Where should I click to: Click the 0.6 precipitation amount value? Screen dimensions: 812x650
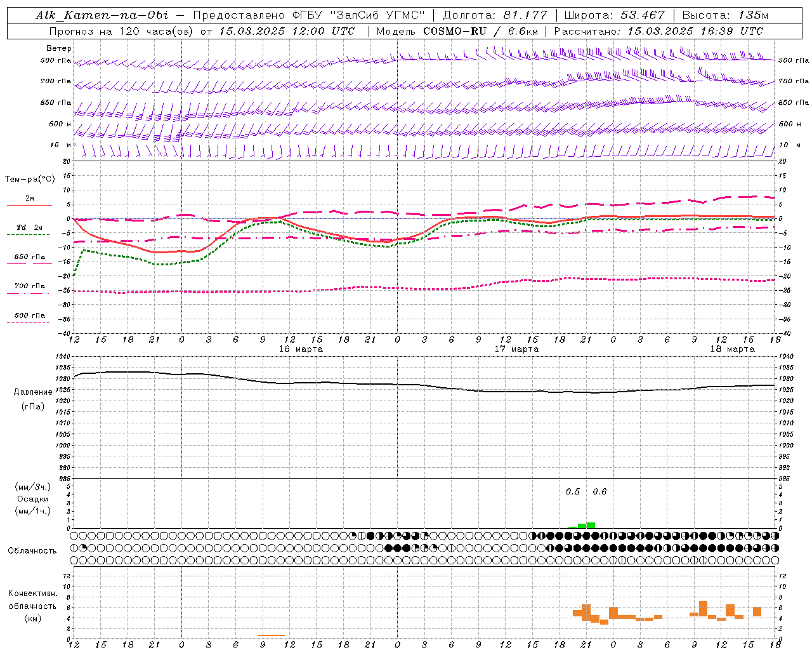(x=599, y=492)
